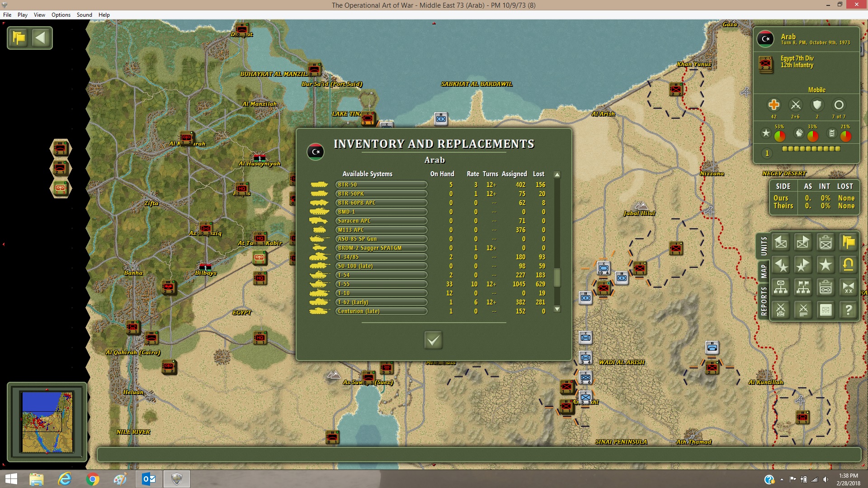Click the star proficiency icon
Viewport: 868px width, 488px height.
tap(766, 133)
